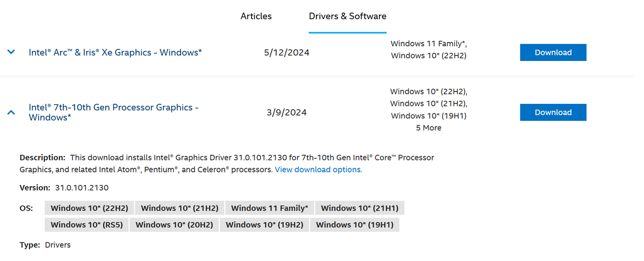Select the Windows 10* (21H2) OS tag
Viewport: 644px width, 261px height.
pos(180,208)
